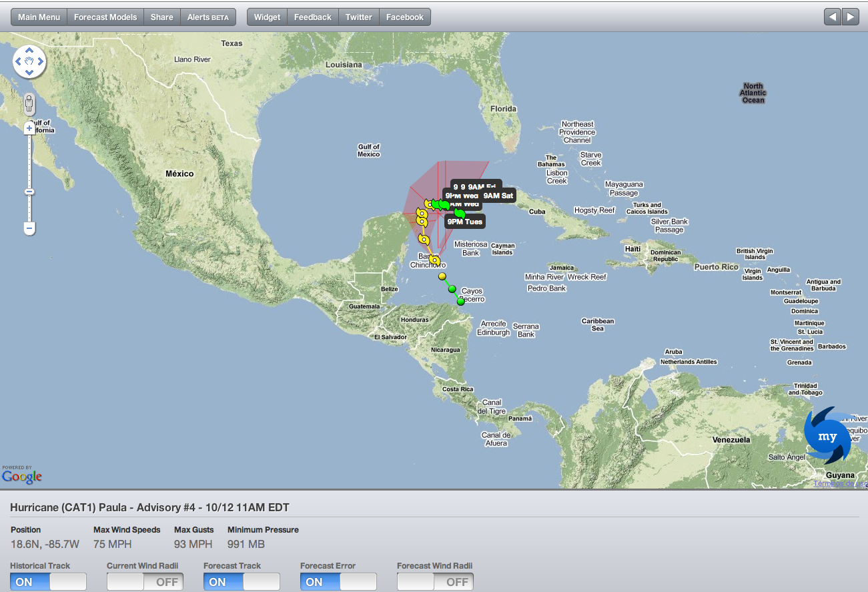Select the Street View pegman icon

pyautogui.click(x=29, y=104)
